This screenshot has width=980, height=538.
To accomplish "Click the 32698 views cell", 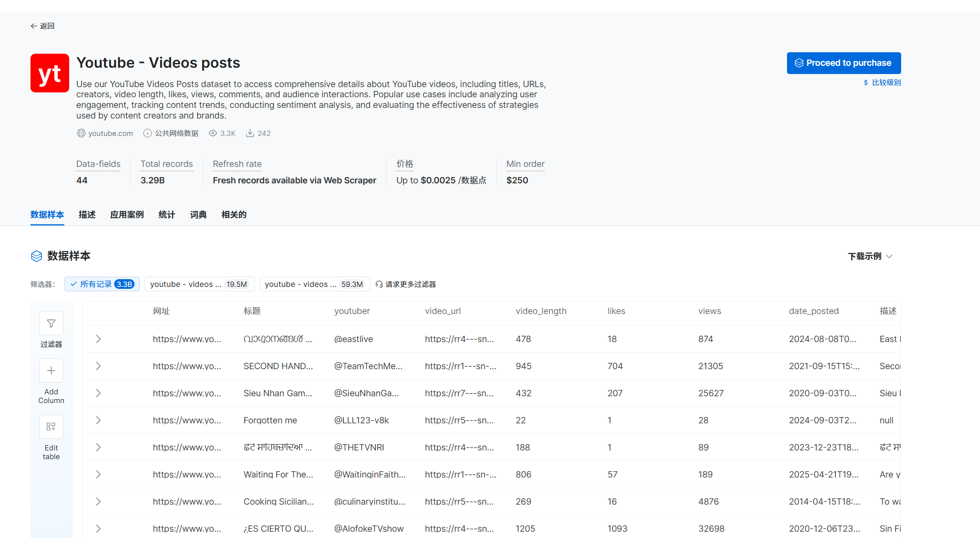I will click(711, 529).
